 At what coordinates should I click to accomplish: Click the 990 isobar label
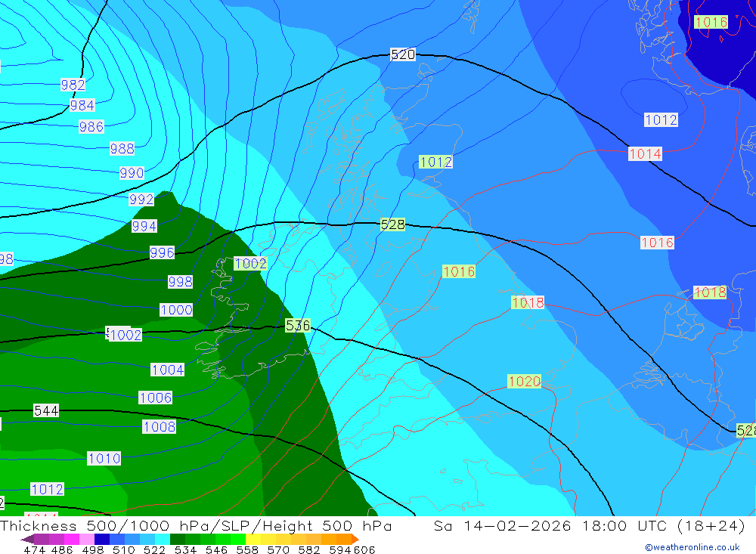[x=132, y=172]
